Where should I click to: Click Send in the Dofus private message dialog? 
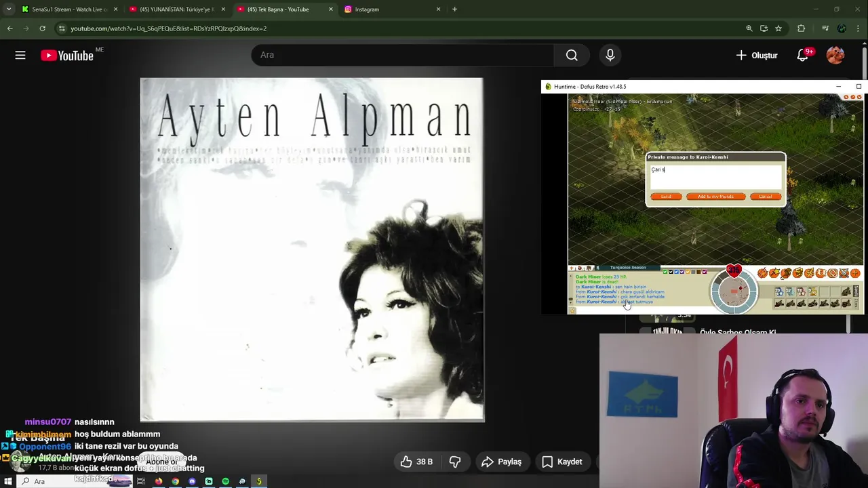pyautogui.click(x=666, y=197)
